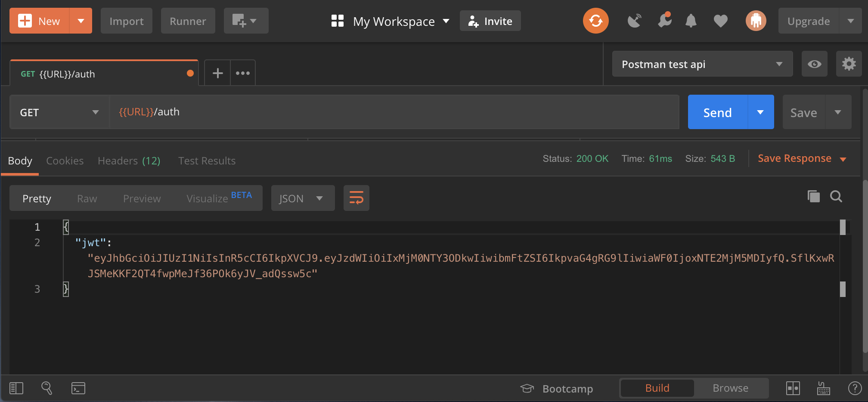Image resolution: width=868 pixels, height=402 pixels.
Task: Send the request
Action: coord(718,112)
